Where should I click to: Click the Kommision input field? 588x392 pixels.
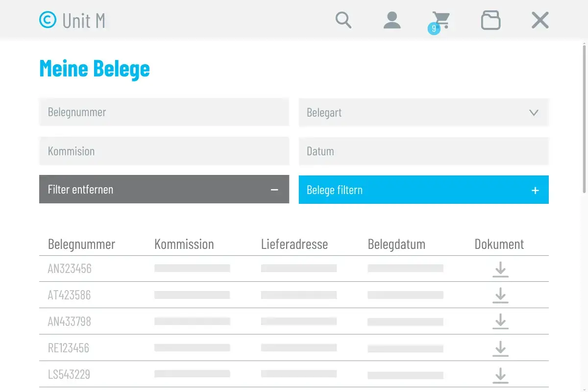[x=164, y=151]
